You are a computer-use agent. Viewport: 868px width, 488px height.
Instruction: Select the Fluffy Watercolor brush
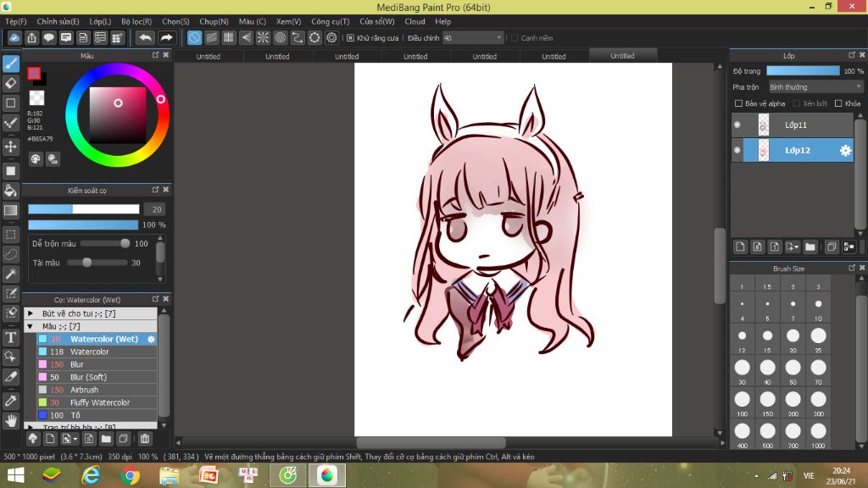coord(97,402)
